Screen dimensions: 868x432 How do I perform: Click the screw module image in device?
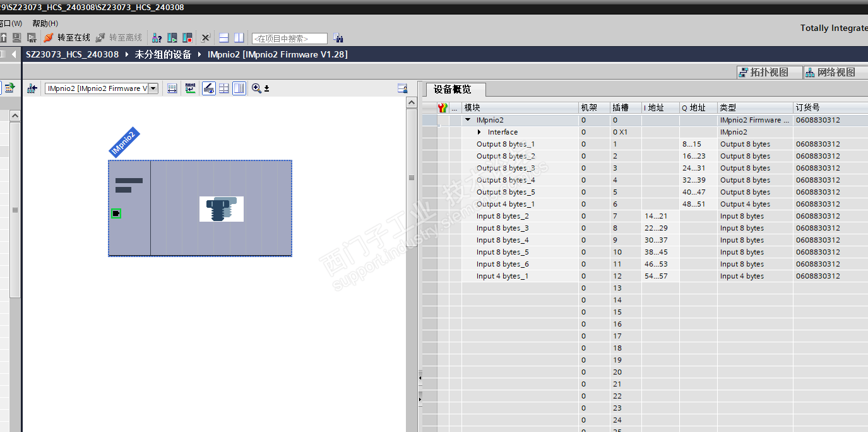[222, 209]
